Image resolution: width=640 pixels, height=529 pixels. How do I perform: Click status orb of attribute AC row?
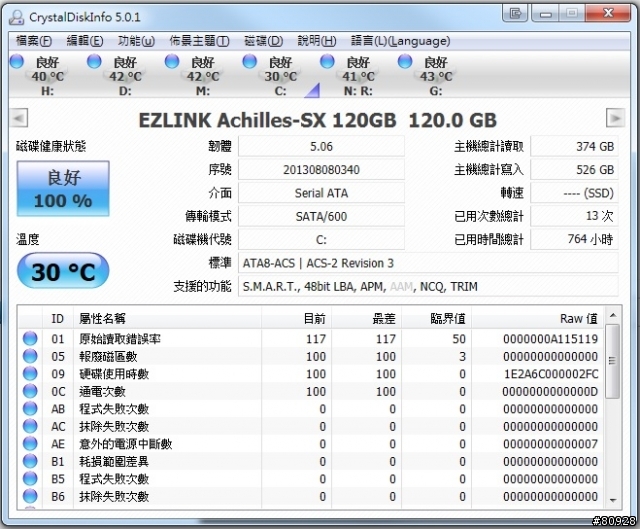tap(30, 426)
